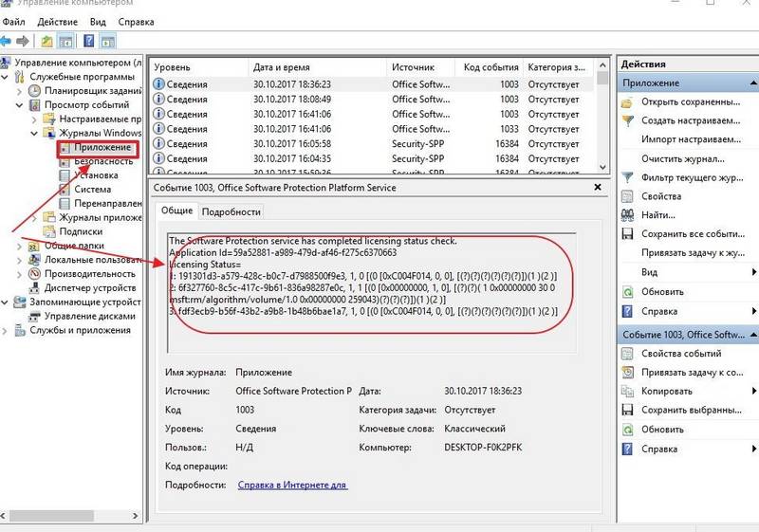Select Task Scheduler in the tree
Viewport: 759px width, 532px height.
point(93,90)
